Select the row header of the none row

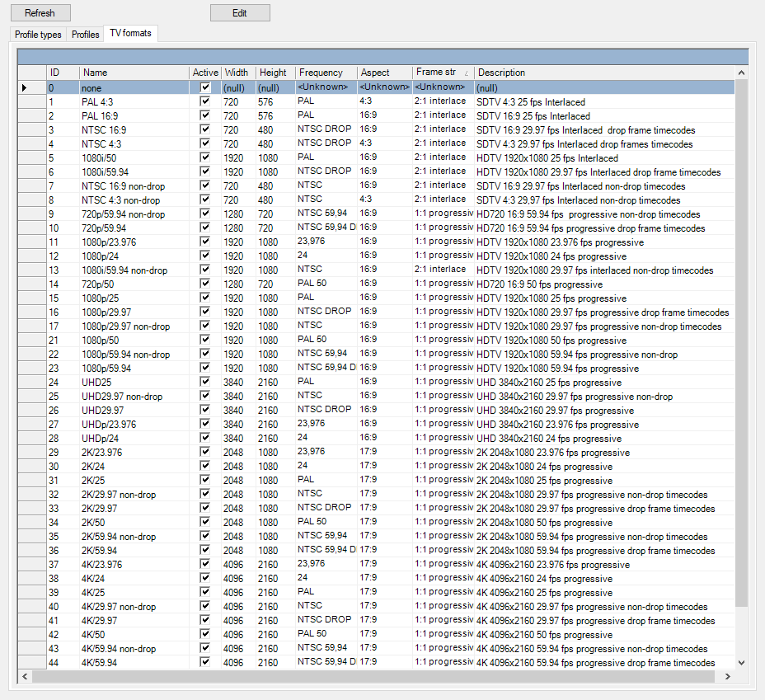(32, 87)
